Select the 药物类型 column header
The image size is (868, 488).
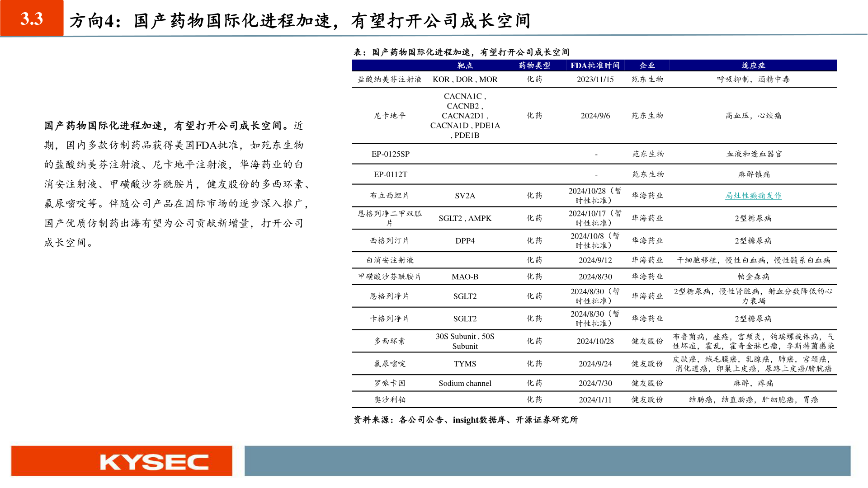534,66
